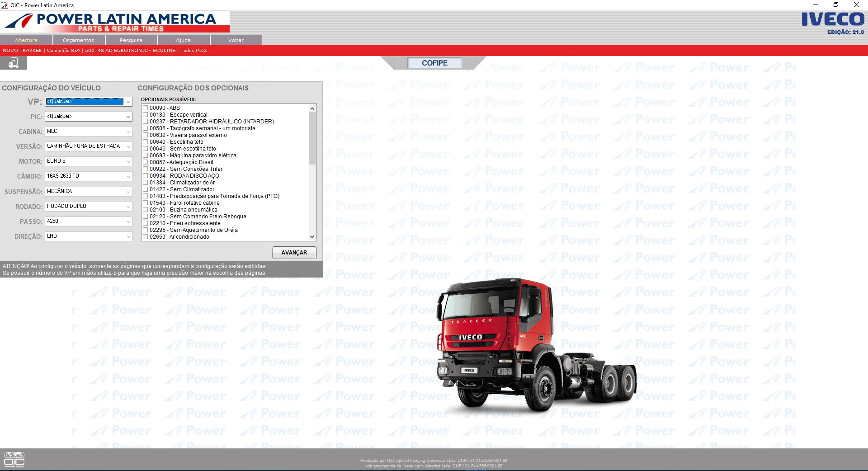
Task: Click the EDIÇÃO: 21.0 label
Action: pyautogui.click(x=845, y=32)
